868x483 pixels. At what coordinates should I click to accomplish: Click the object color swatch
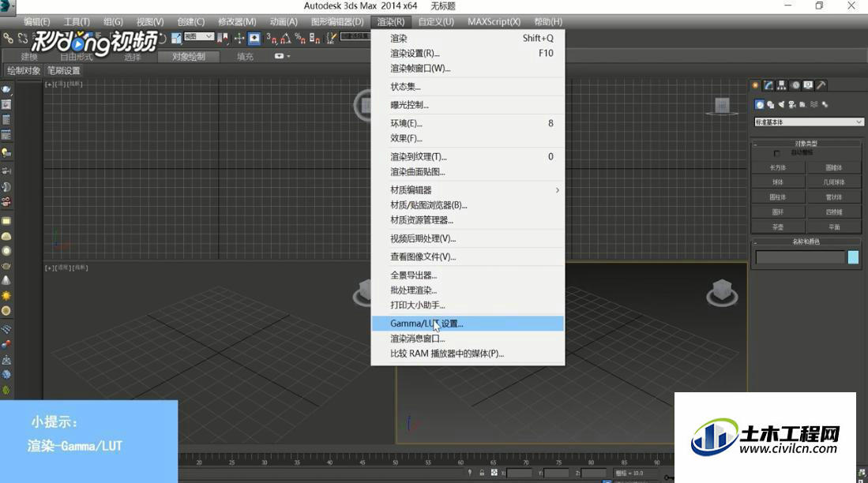853,256
